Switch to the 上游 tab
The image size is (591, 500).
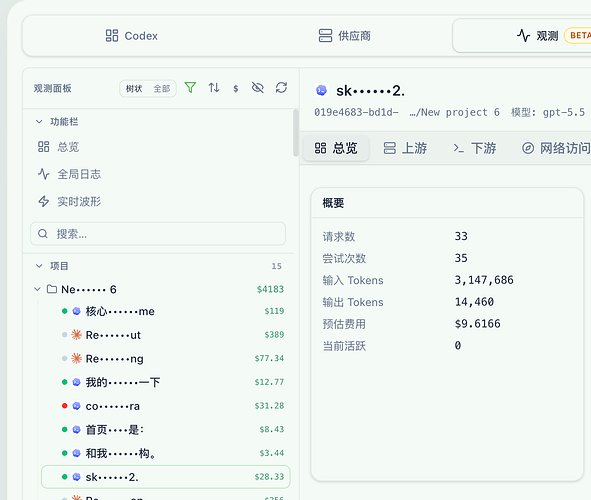click(405, 148)
